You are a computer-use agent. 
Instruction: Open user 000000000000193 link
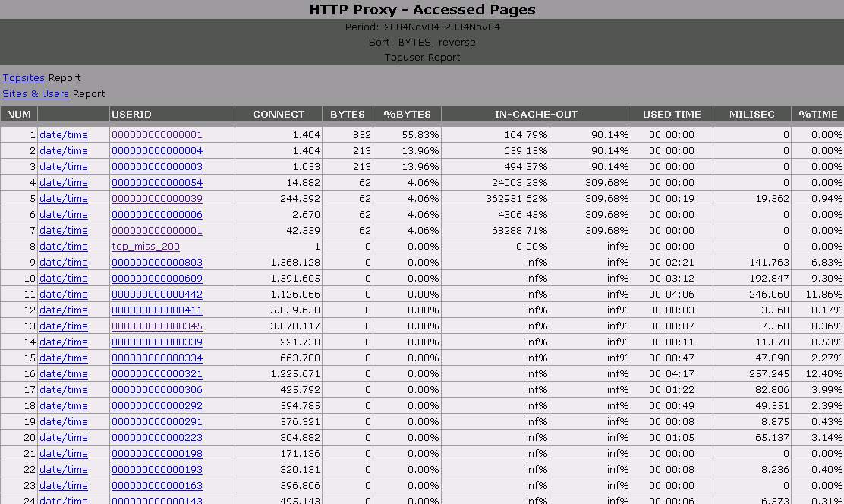157,470
